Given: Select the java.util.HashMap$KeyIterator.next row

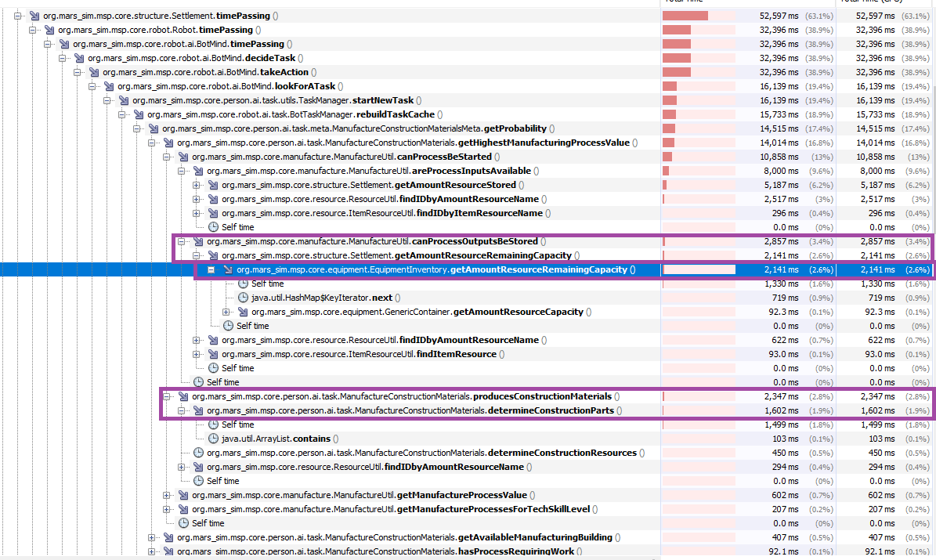Looking at the screenshot, I should 326,298.
